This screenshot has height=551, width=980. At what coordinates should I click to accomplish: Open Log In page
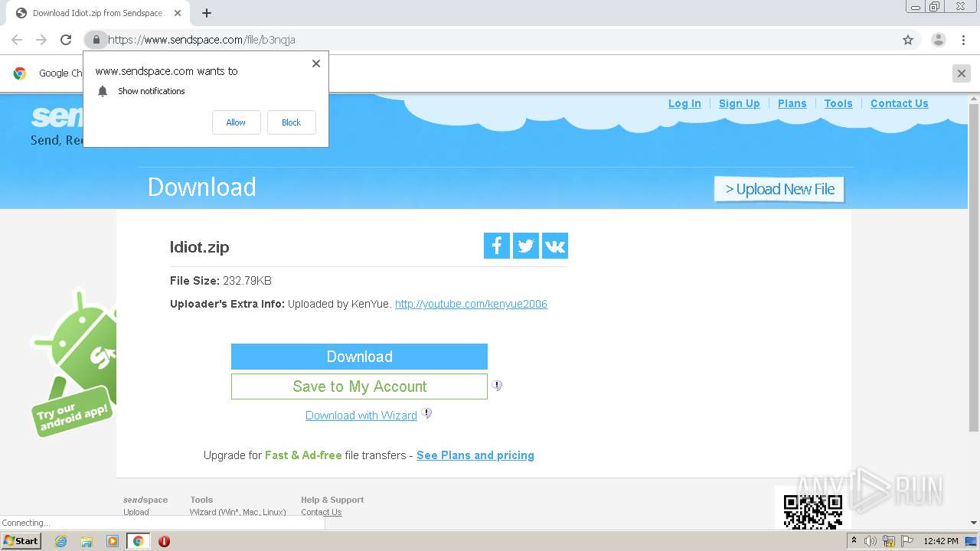pos(684,103)
